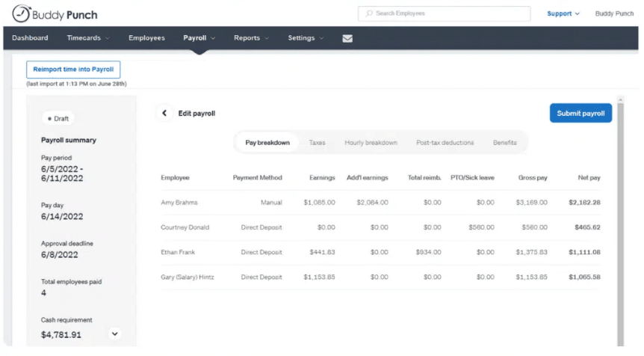Open the Benefits tab
This screenshot has height=356, width=644.
(x=505, y=143)
